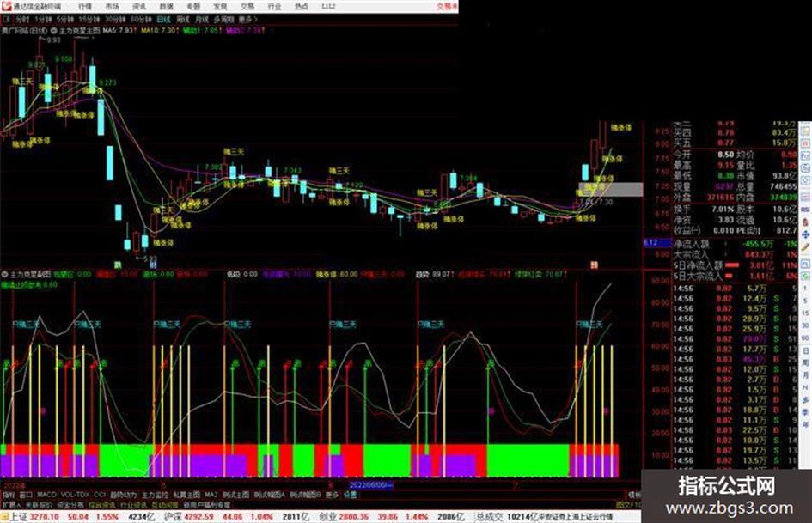Switch to the 60分钟 period
Screen dimensions: 812x523
pyautogui.click(x=140, y=20)
